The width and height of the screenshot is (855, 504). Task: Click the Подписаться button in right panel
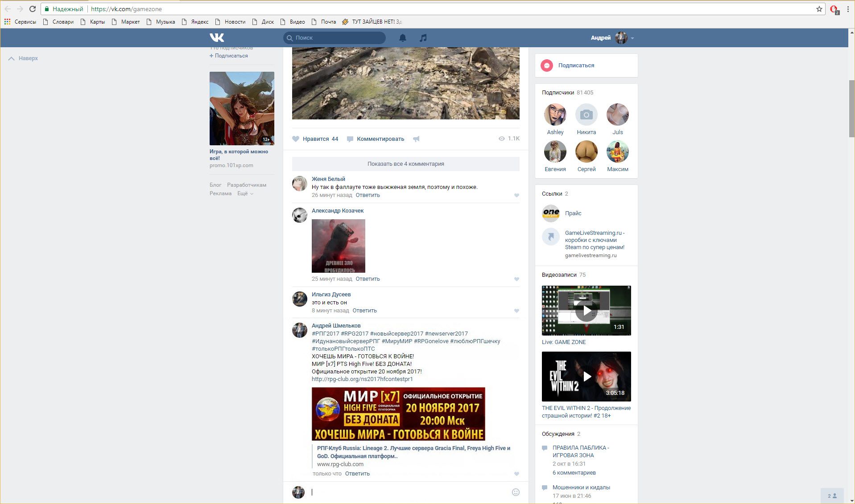click(576, 66)
